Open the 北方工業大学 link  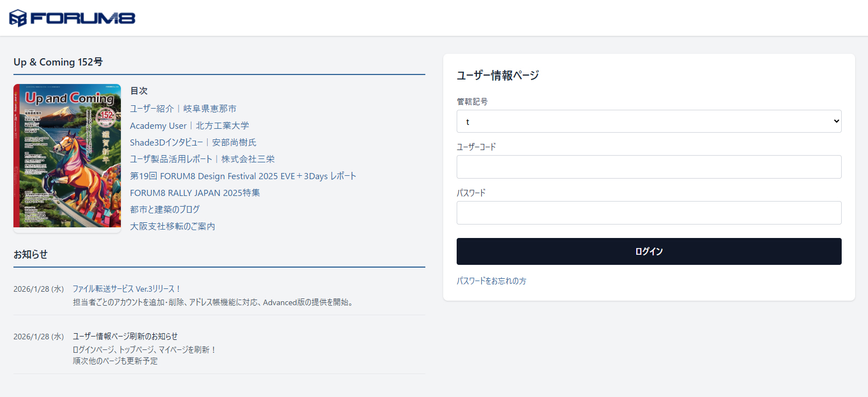[x=222, y=125]
